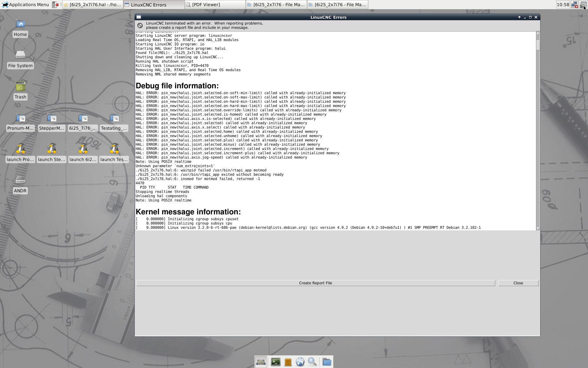Open the Trash desktop icon
This screenshot has width=588, height=368.
click(20, 86)
